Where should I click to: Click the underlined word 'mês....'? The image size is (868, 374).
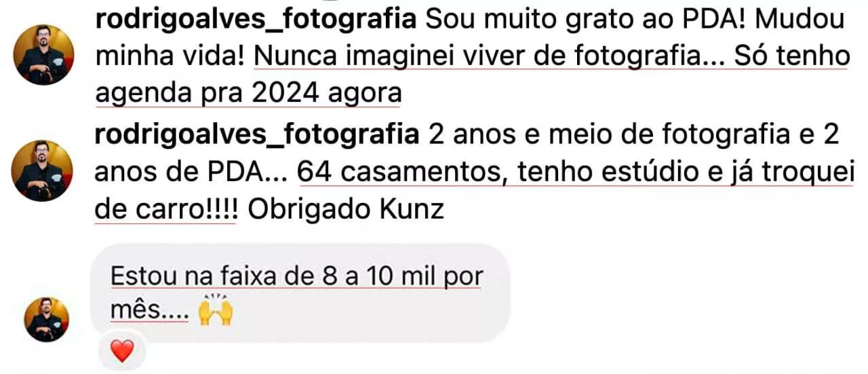pos(149,312)
